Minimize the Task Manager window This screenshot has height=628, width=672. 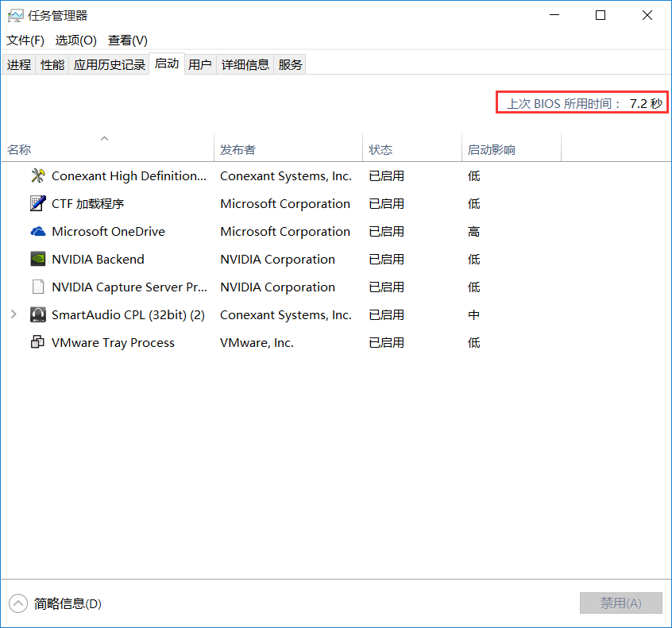point(554,15)
